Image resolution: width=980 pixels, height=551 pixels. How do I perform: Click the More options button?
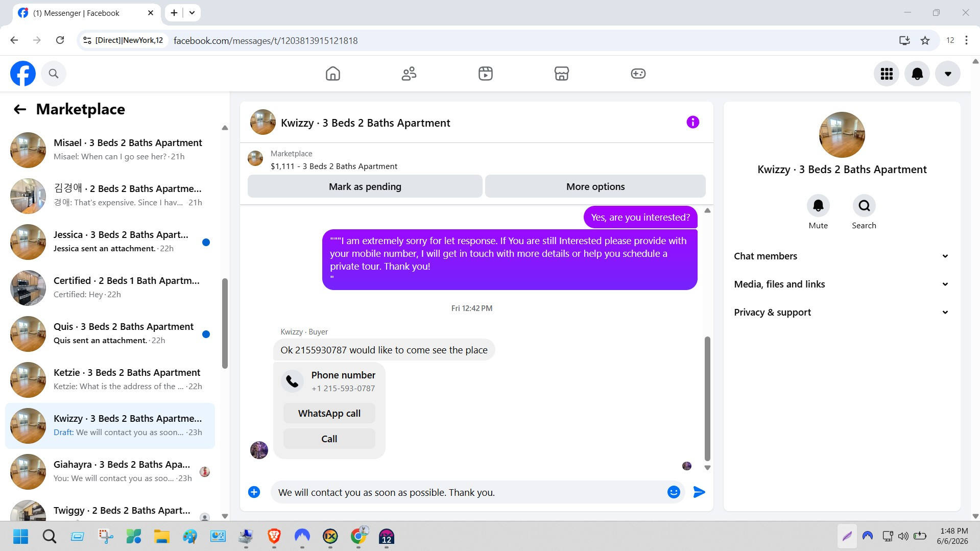point(595,186)
